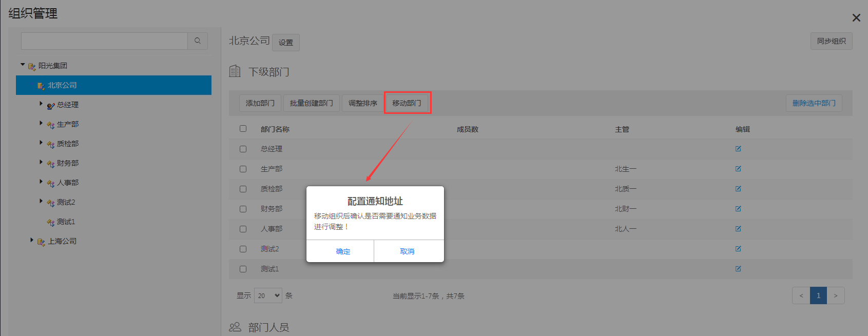This screenshot has height=336, width=868.
Task: Click the edit icon for 测试1 row
Action: 738,269
